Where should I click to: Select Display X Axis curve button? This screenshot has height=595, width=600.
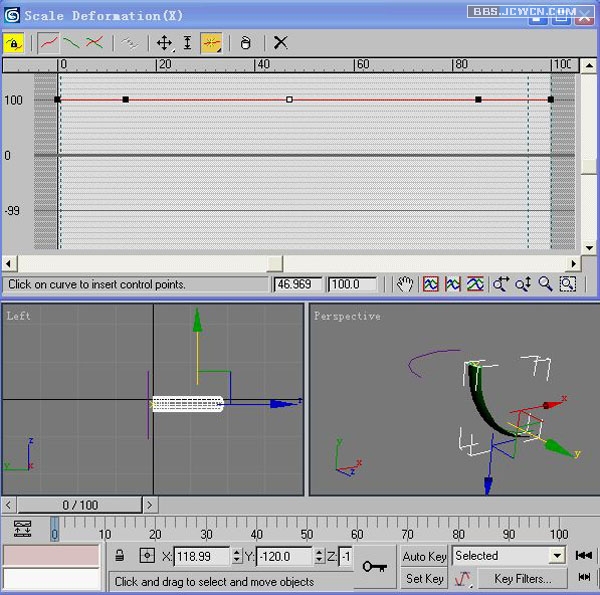[x=49, y=43]
